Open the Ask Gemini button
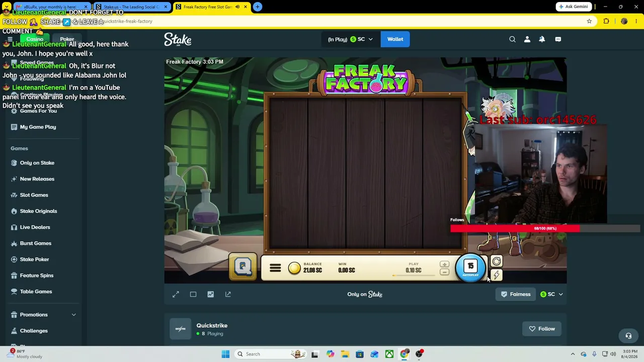Viewport: 644px width, 362px height. [573, 7]
